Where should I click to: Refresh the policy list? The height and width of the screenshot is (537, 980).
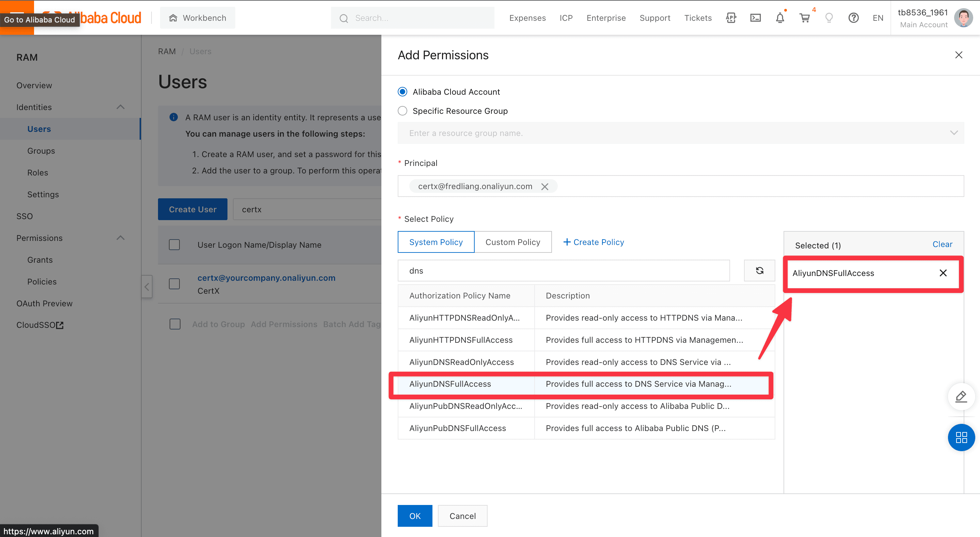point(759,271)
